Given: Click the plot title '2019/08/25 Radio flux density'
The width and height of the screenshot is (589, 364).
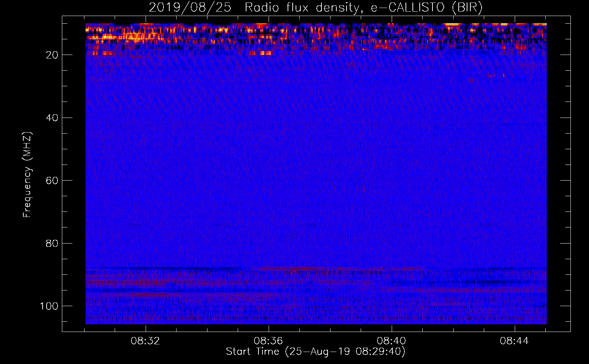Looking at the screenshot, I should coord(316,8).
